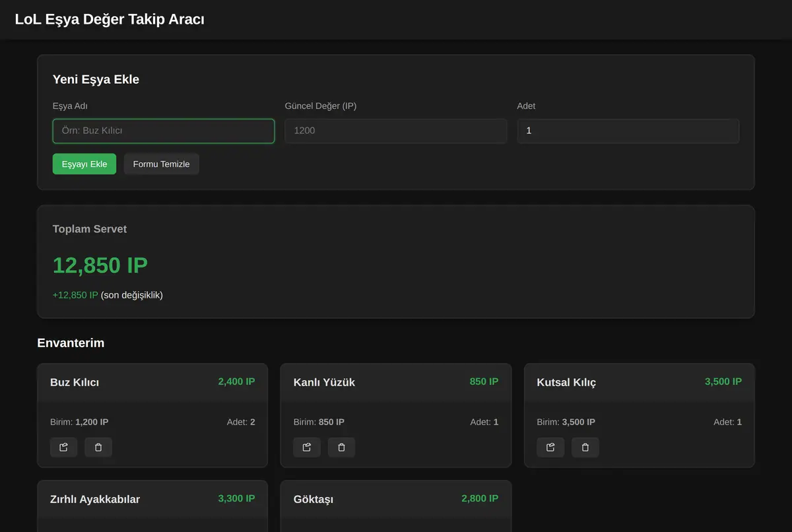Select the Adet quantity field
This screenshot has height=532, width=792.
[x=628, y=131]
